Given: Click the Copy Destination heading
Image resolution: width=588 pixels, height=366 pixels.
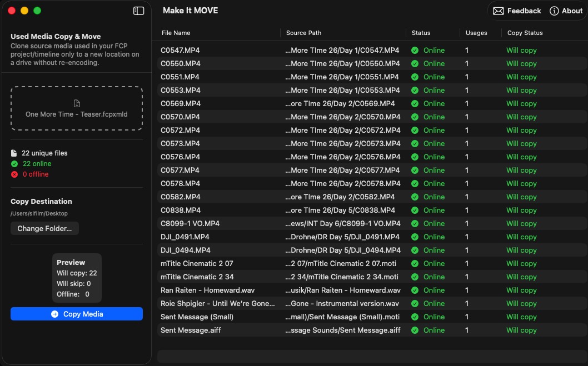Looking at the screenshot, I should 41,201.
